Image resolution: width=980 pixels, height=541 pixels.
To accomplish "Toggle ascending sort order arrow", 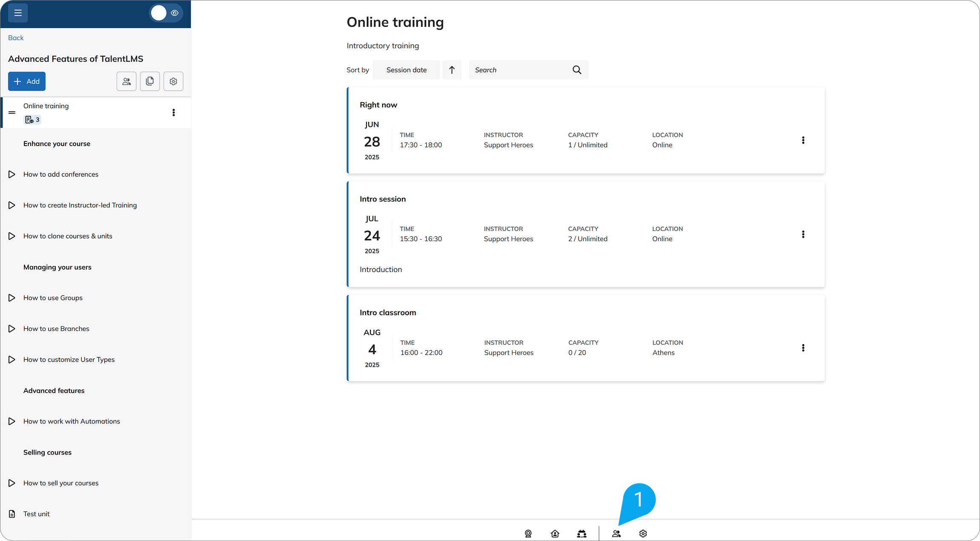I will coord(452,70).
